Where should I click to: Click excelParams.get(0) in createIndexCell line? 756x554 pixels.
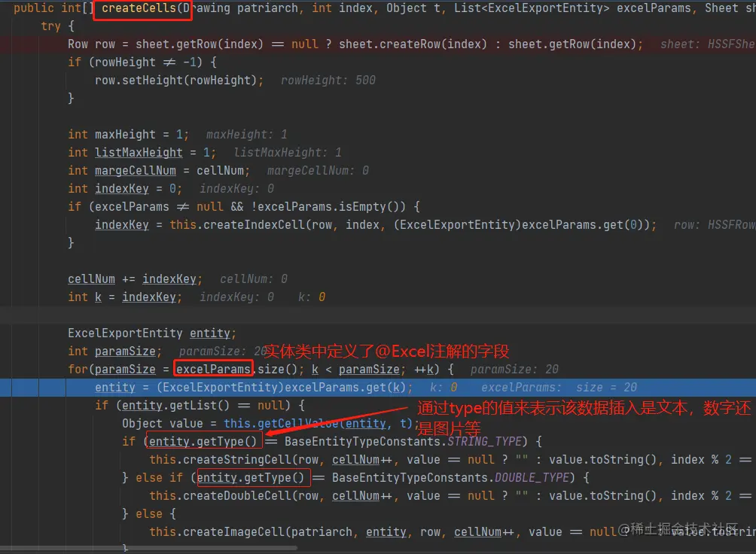(582, 225)
